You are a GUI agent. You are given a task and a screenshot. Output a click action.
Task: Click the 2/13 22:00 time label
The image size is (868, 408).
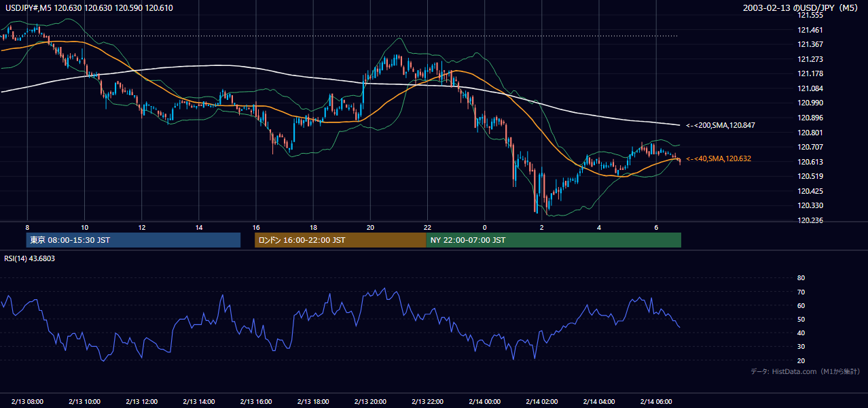click(x=428, y=401)
